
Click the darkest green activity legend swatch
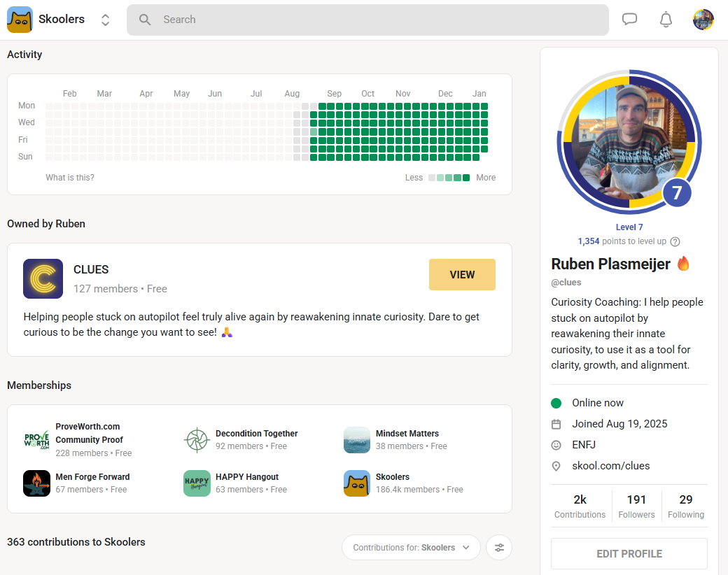(x=466, y=178)
